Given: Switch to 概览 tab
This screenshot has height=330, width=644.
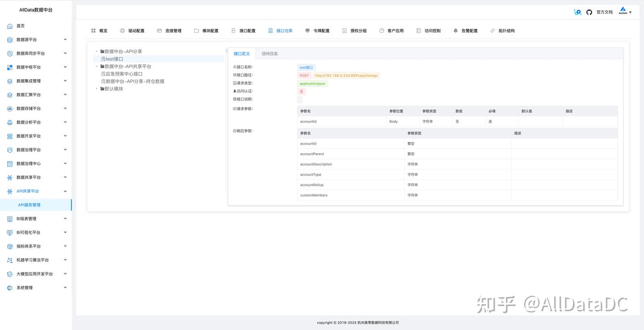Looking at the screenshot, I should click(x=99, y=31).
